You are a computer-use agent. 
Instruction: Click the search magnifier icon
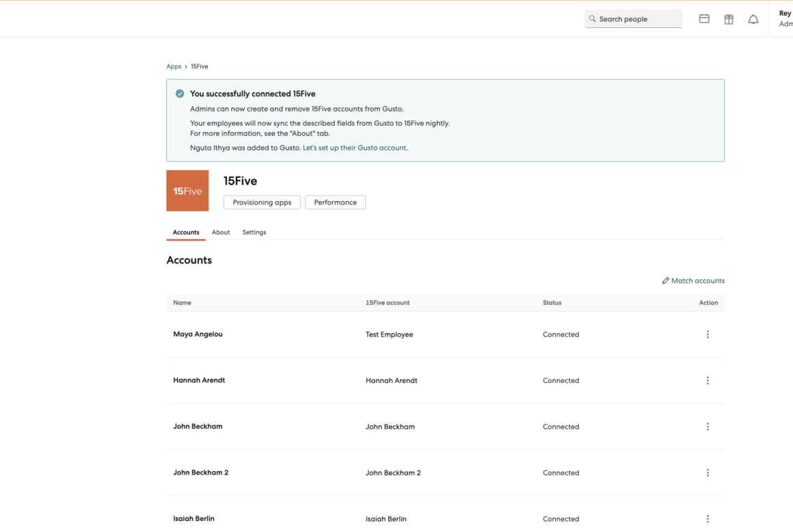point(592,18)
